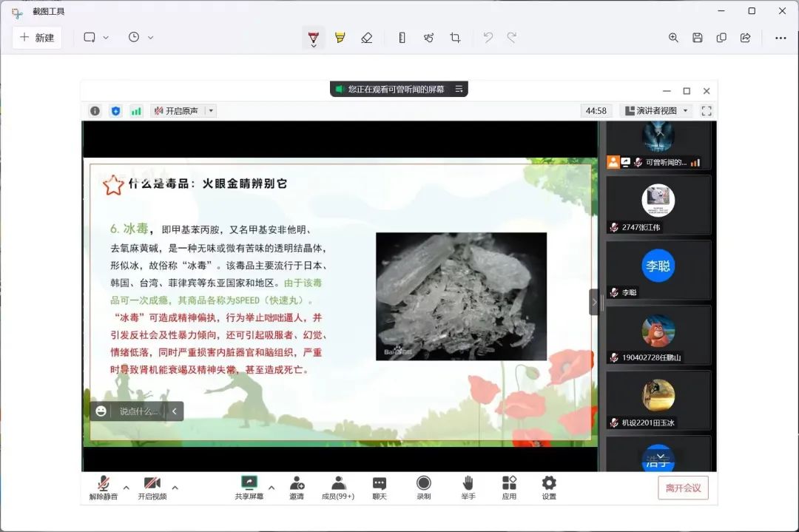Image resolution: width=799 pixels, height=532 pixels.
Task: Select the yellow highlighter tool
Action: (x=340, y=38)
